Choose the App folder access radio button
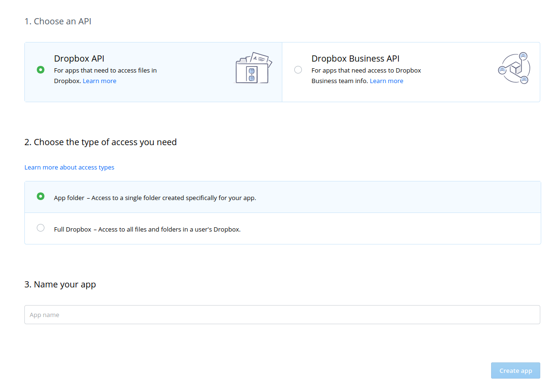This screenshot has width=557, height=392. point(41,196)
